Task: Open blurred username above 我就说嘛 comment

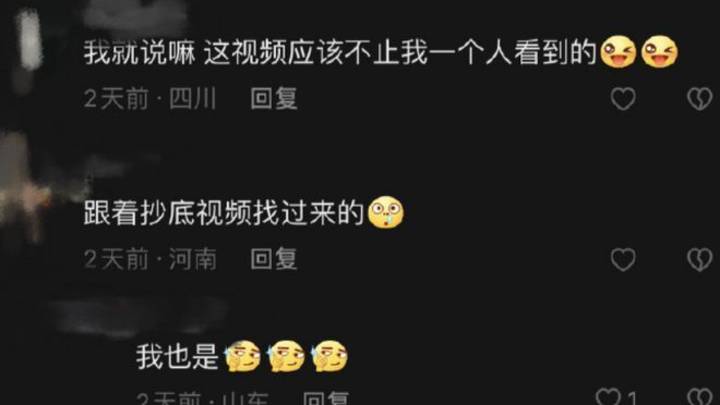Action: [x=135, y=16]
